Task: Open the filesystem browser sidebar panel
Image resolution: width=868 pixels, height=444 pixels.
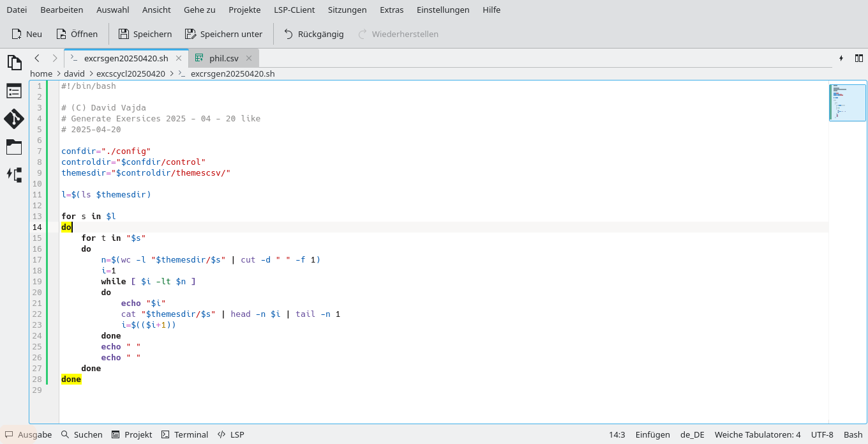Action: point(14,147)
